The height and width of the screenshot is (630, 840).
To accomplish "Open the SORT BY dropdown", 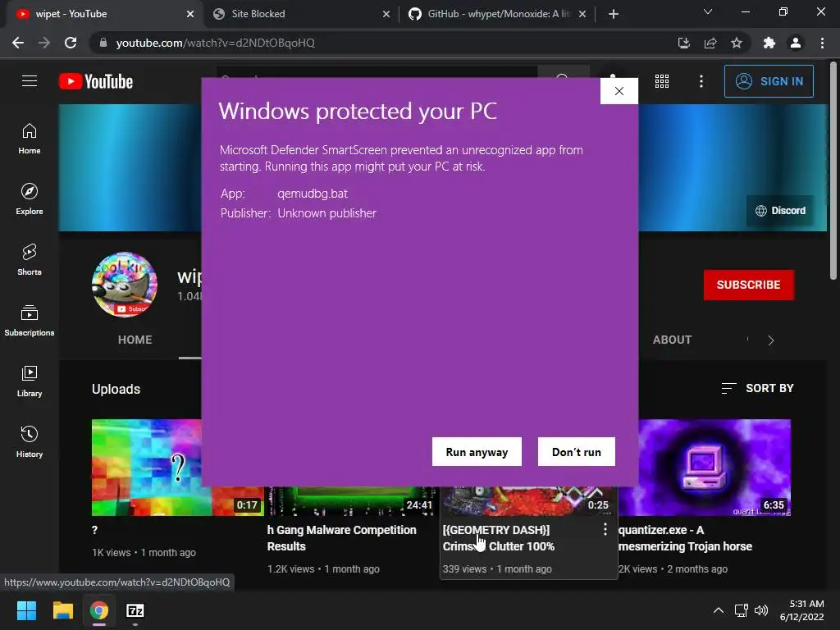I will (757, 388).
